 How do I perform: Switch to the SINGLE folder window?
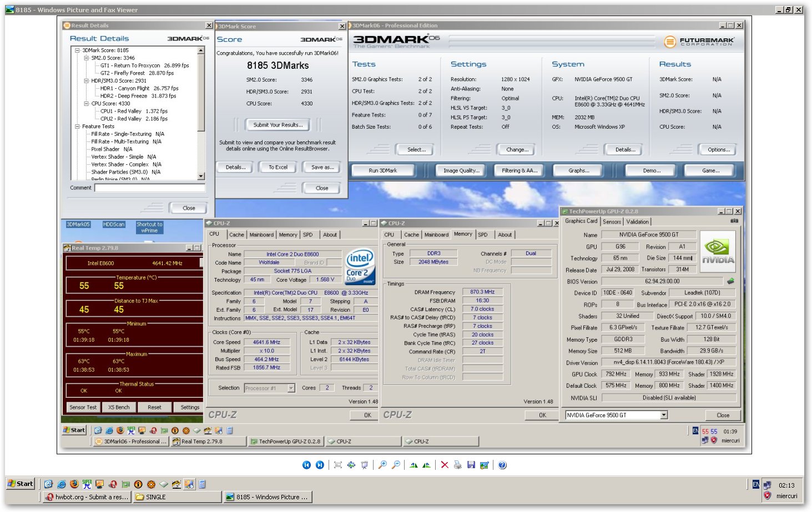pos(177,497)
